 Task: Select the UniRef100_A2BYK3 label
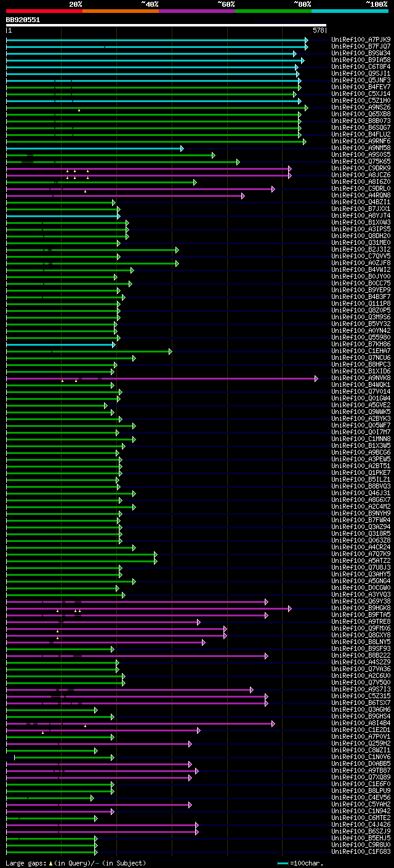(x=361, y=419)
